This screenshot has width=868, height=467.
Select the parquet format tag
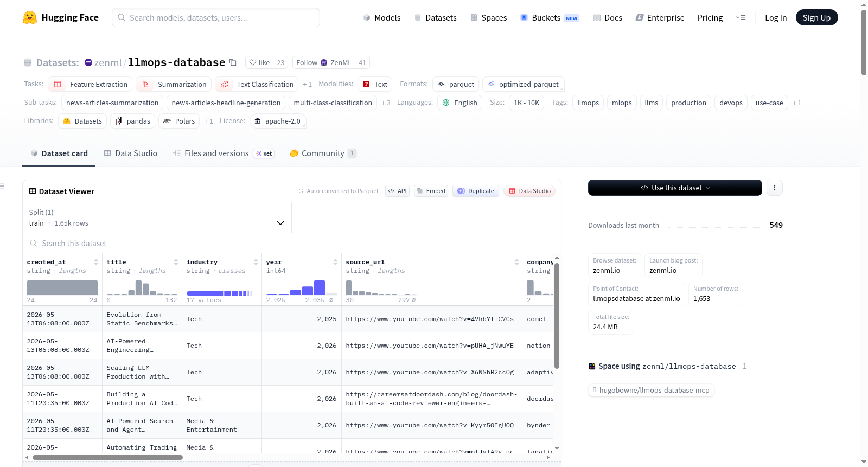tap(456, 84)
